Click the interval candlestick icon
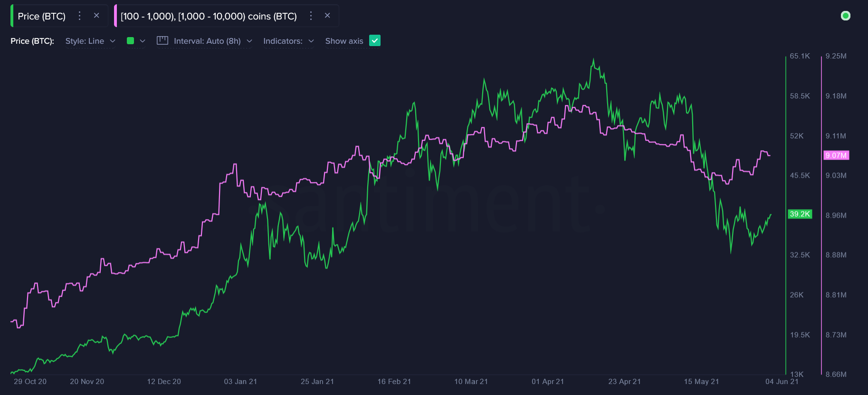Viewport: 868px width, 395px height. [162, 40]
